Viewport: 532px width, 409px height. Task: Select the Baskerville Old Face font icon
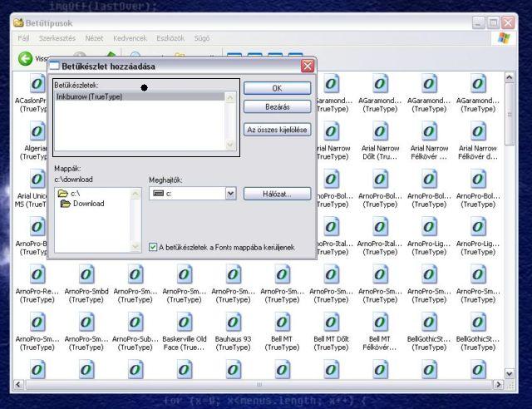coord(184,323)
